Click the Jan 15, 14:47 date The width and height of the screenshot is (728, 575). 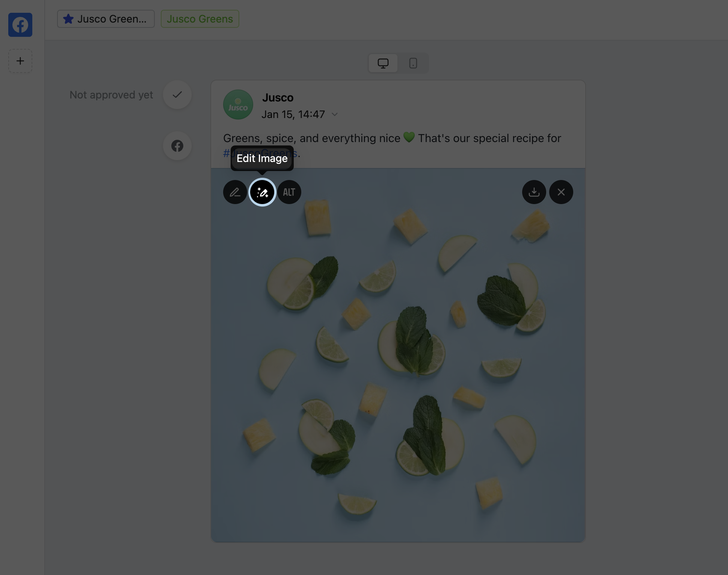[293, 114]
